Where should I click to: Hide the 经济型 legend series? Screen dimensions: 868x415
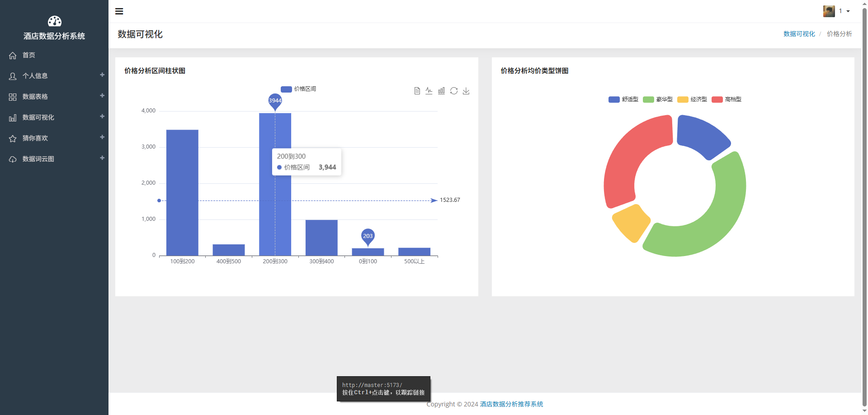point(692,99)
